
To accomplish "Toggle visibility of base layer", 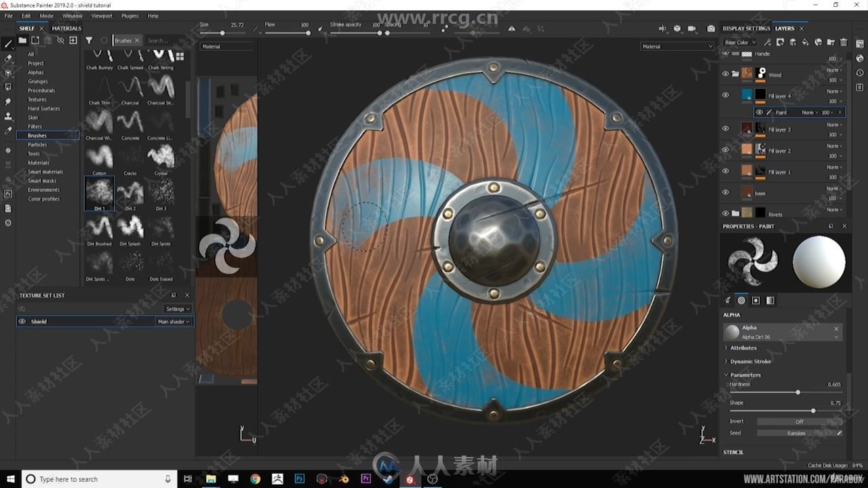I will (x=725, y=192).
